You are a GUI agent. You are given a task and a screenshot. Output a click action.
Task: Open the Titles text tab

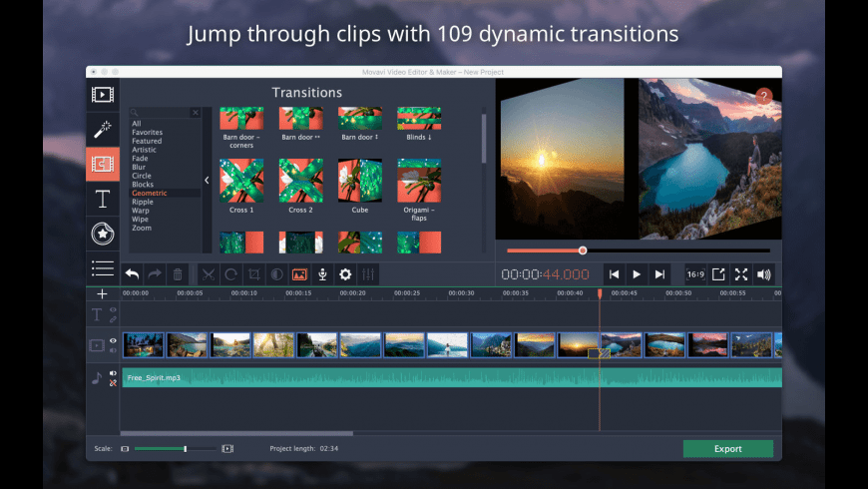pyautogui.click(x=102, y=199)
